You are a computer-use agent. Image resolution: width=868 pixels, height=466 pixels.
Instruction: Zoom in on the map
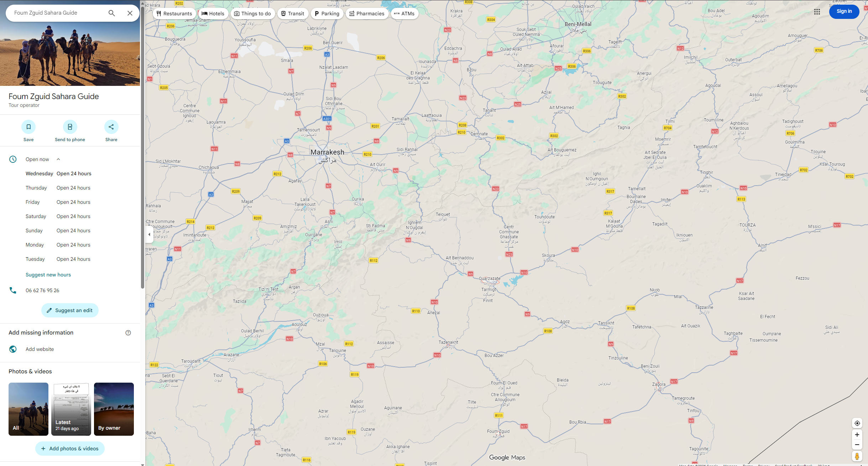[x=857, y=435]
